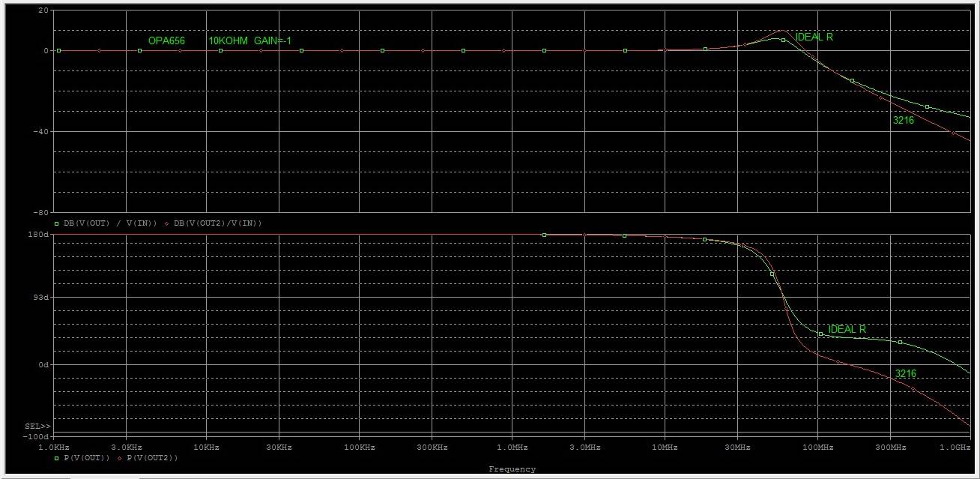Viewport: 980px width, 479px height.
Task: Click the 180d label on phase axis
Action: tap(39, 235)
